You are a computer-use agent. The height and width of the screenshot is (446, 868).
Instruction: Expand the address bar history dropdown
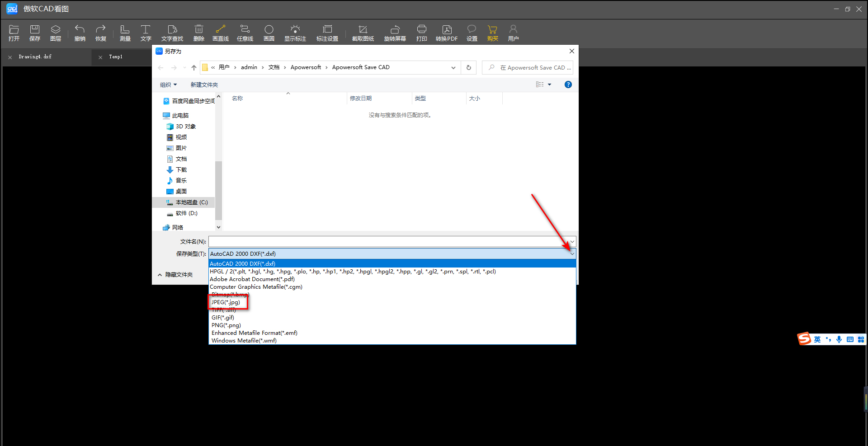(453, 68)
